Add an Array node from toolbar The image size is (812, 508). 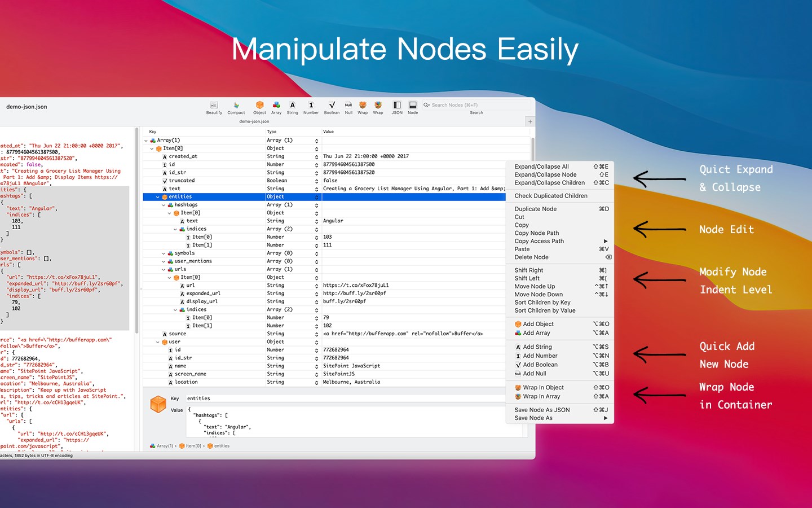point(276,105)
